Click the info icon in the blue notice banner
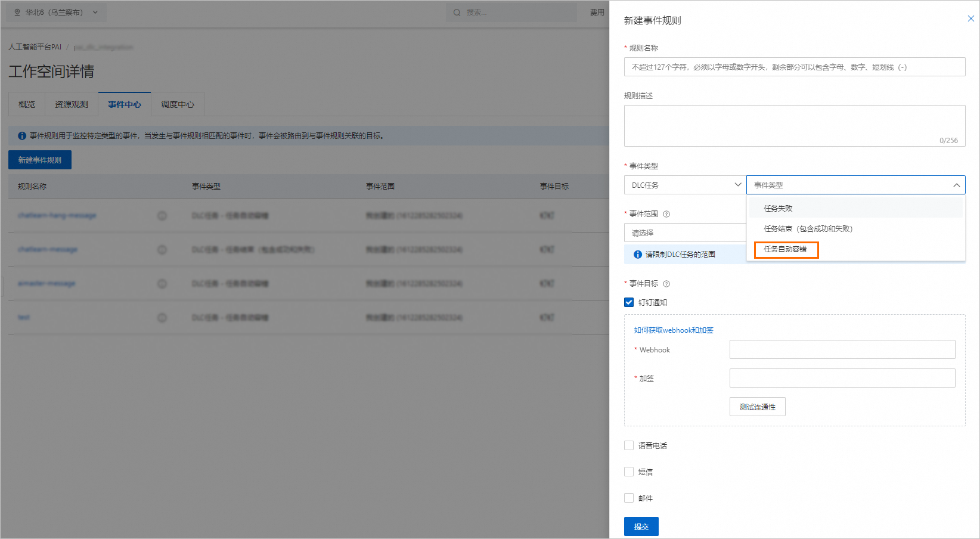Screen dimensions: 980x539 point(22,136)
